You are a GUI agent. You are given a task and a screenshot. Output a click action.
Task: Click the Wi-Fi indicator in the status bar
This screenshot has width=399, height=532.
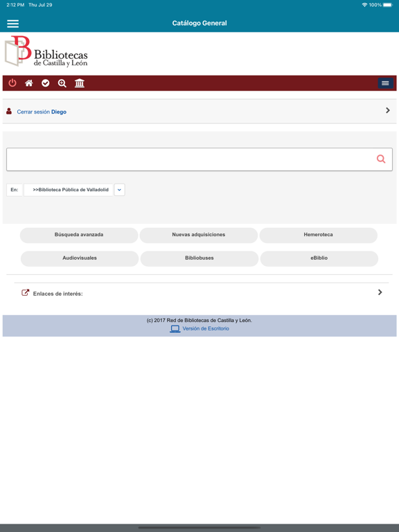365,5
